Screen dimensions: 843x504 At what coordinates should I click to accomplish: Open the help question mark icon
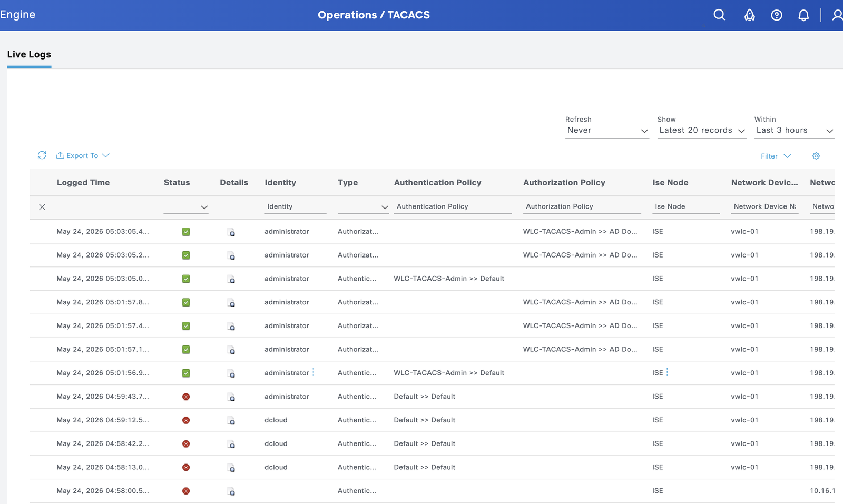[777, 15]
